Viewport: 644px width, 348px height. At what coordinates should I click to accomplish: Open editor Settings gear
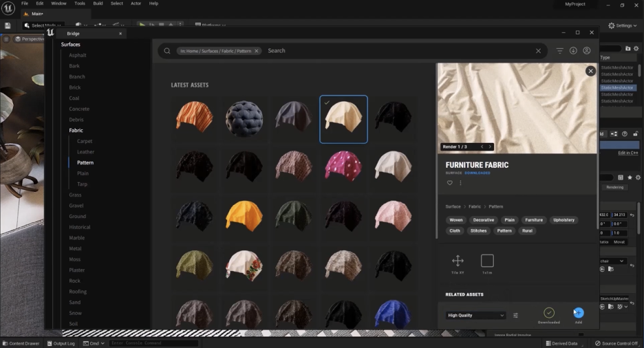(x=622, y=25)
